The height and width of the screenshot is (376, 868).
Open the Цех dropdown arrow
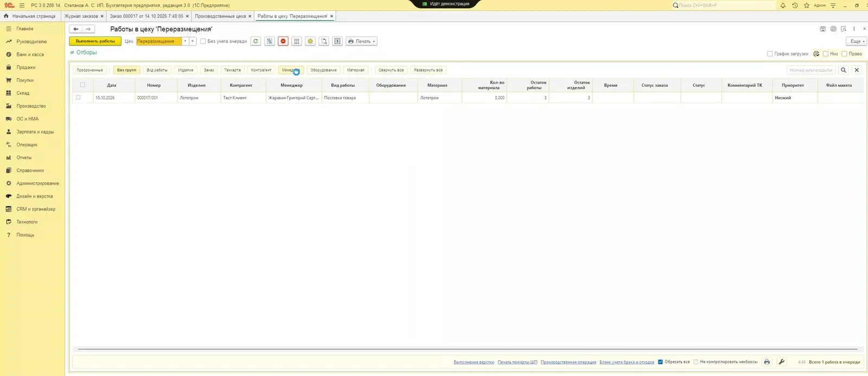click(185, 41)
